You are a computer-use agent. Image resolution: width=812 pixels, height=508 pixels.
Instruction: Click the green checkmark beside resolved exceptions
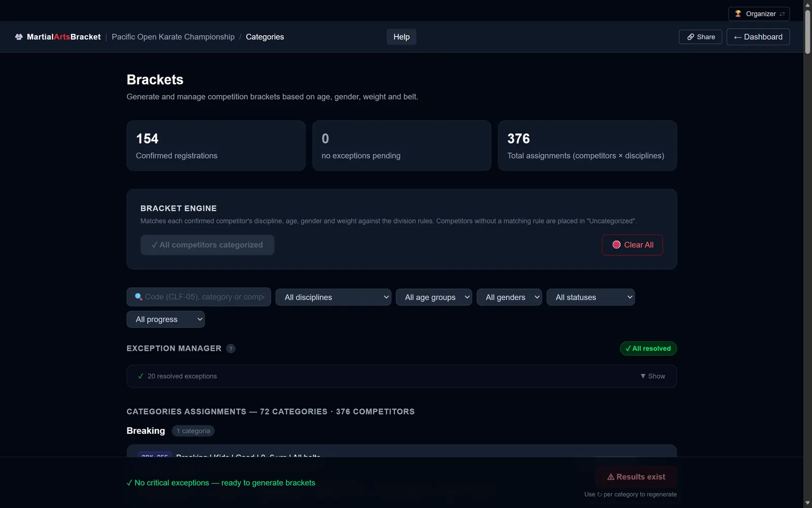141,376
